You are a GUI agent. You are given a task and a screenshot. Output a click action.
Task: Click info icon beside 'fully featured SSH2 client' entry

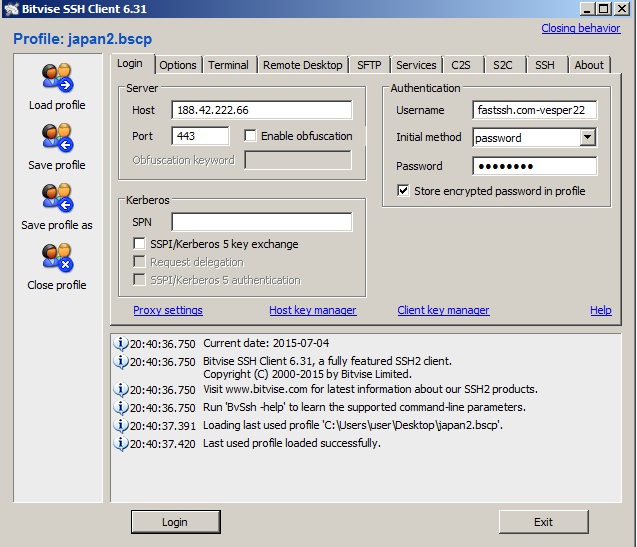coord(121,361)
